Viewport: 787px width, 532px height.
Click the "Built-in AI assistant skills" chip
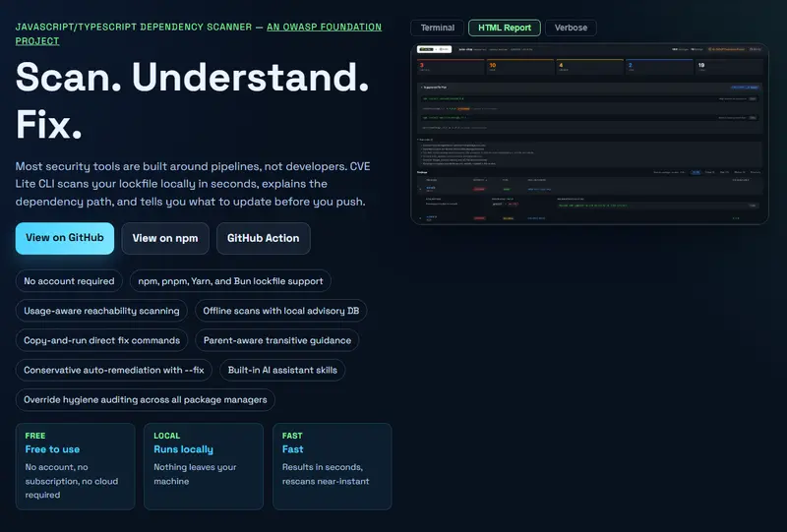282,370
